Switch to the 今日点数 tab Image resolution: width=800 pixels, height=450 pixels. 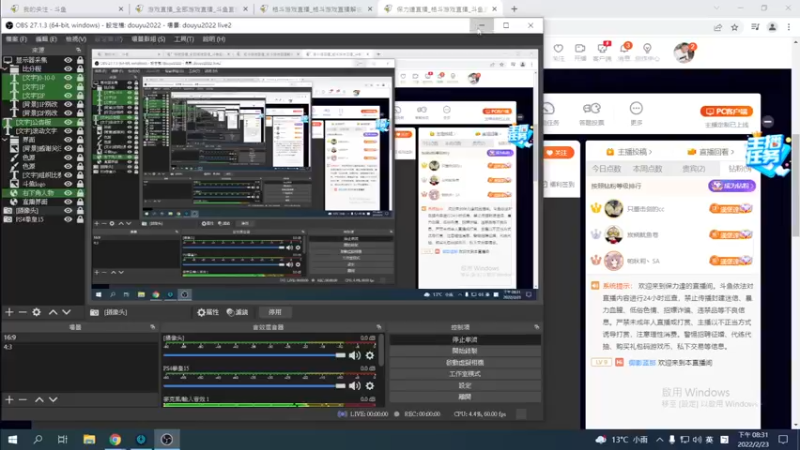(x=606, y=168)
